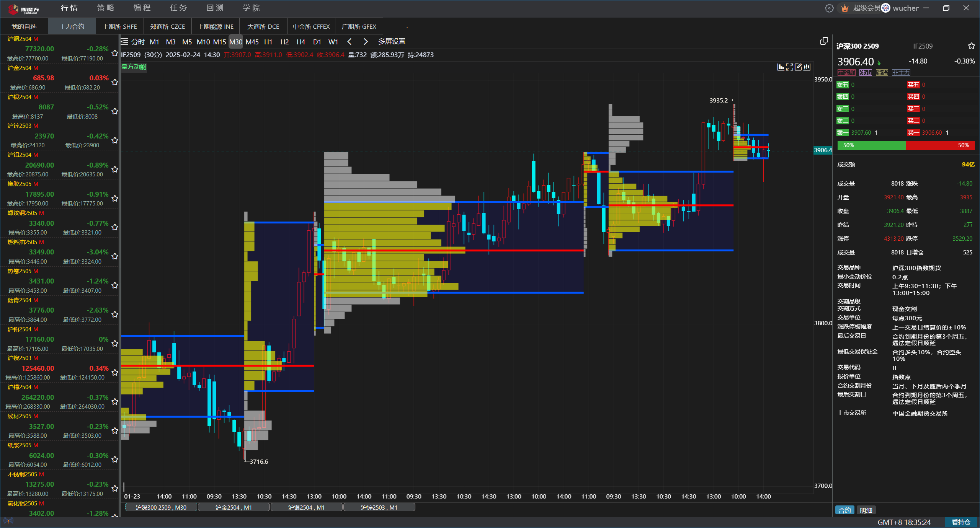The height and width of the screenshot is (528, 980).
Task: Click the user avatar icon next to wuchen
Action: 886,8
